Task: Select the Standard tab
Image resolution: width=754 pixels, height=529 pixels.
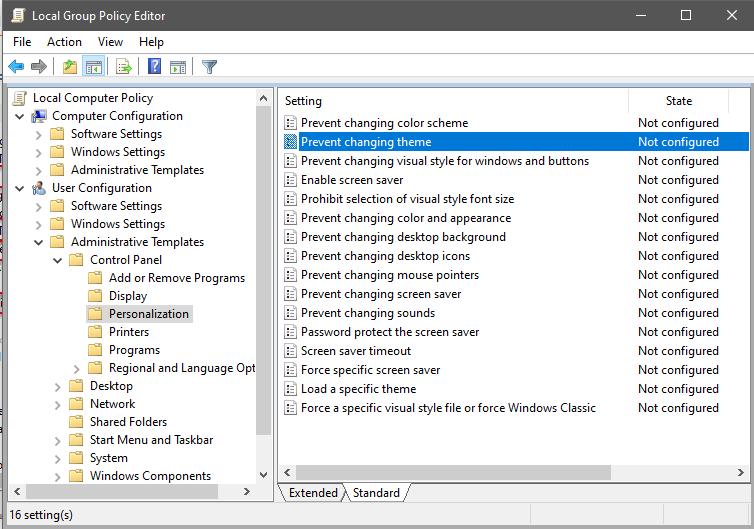Action: click(x=376, y=493)
